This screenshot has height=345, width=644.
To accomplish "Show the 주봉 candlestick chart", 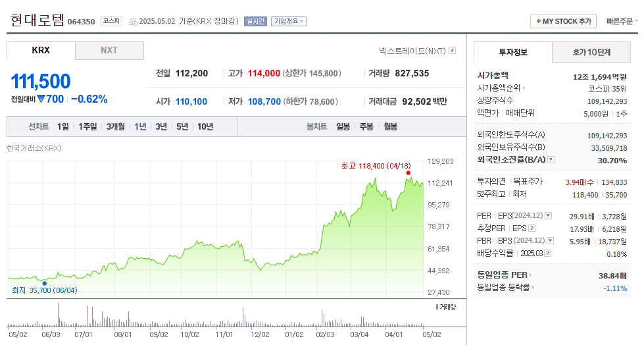I will click(366, 126).
